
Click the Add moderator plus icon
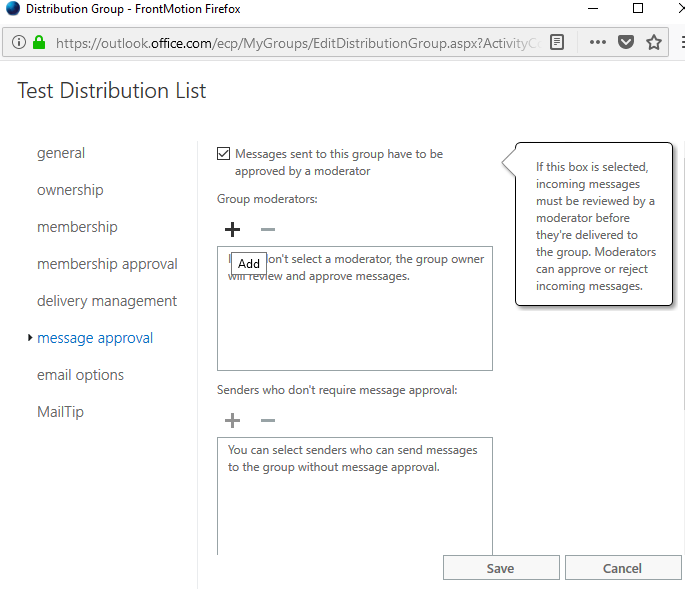pyautogui.click(x=232, y=230)
